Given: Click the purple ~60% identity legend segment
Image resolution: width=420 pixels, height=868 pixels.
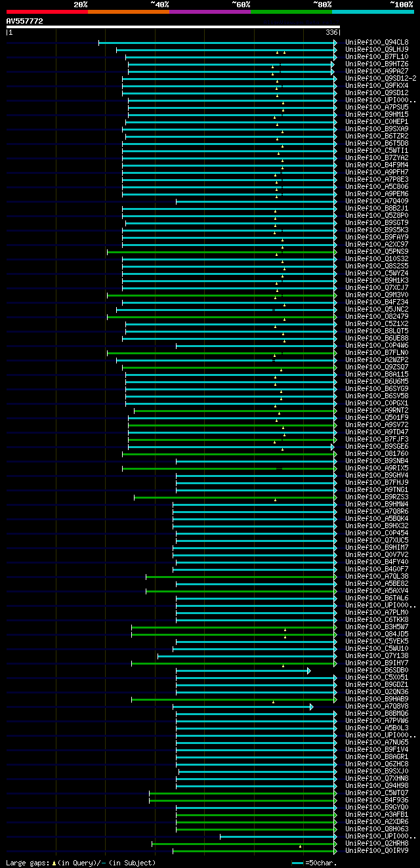Looking at the screenshot, I should 210,12.
